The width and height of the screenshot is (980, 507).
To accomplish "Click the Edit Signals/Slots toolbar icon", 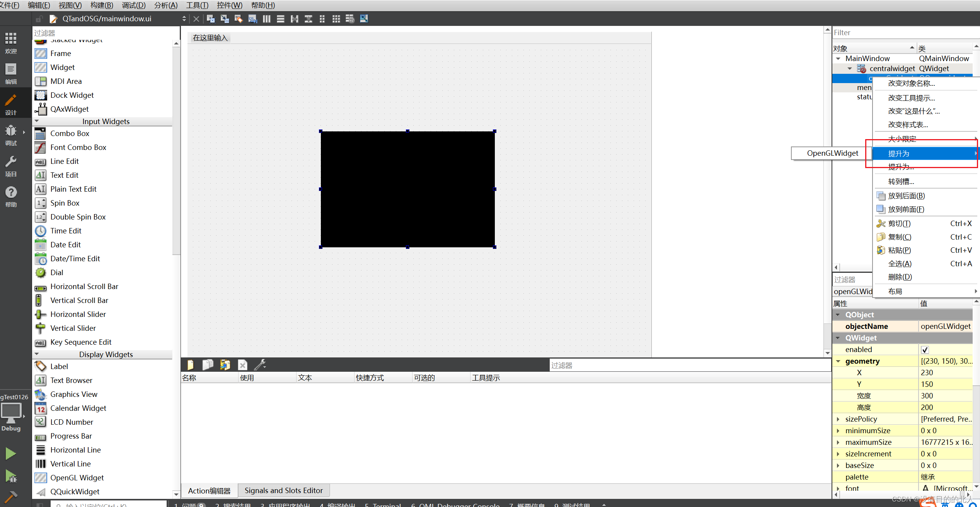I will click(225, 19).
